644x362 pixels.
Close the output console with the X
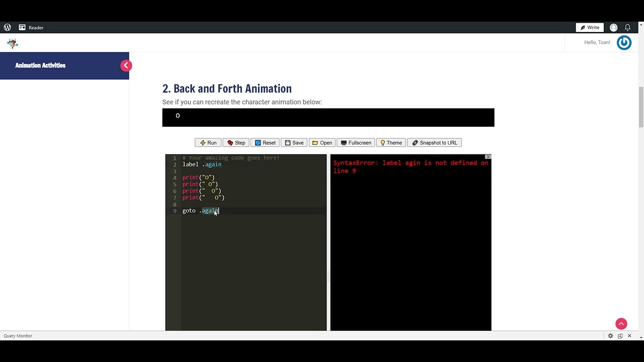[488, 157]
